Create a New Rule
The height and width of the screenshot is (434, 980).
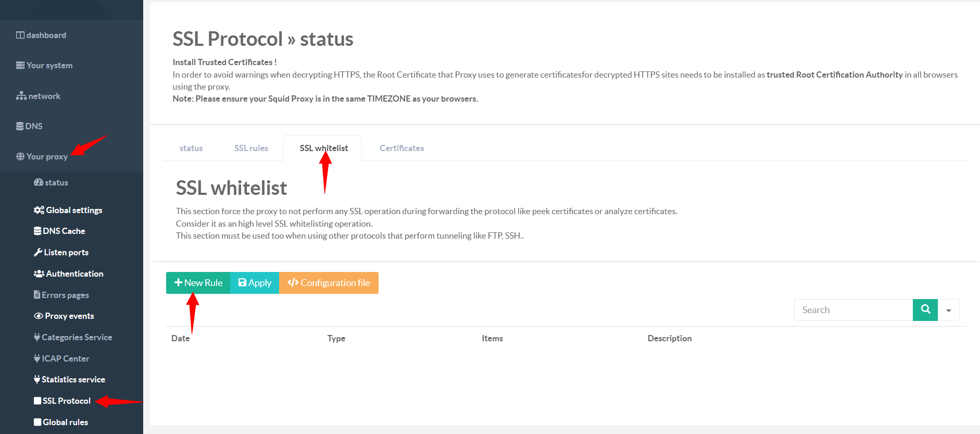coord(198,283)
